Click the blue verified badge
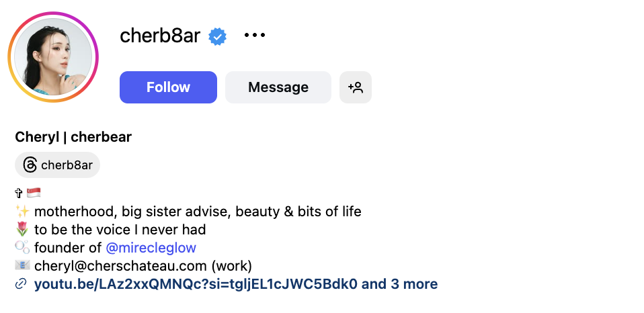The height and width of the screenshot is (313, 644). [216, 36]
